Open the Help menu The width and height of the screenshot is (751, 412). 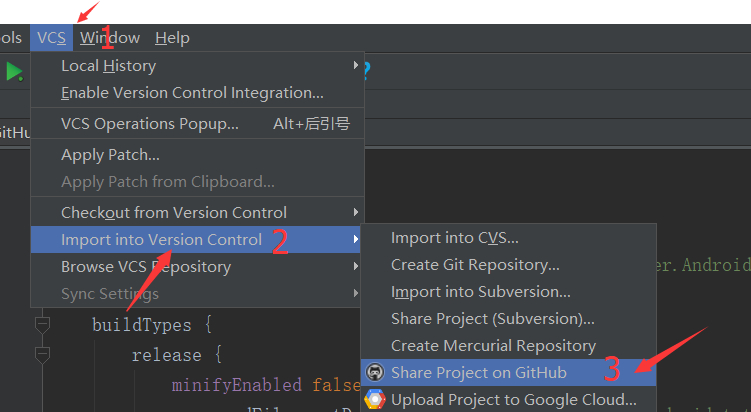click(172, 38)
